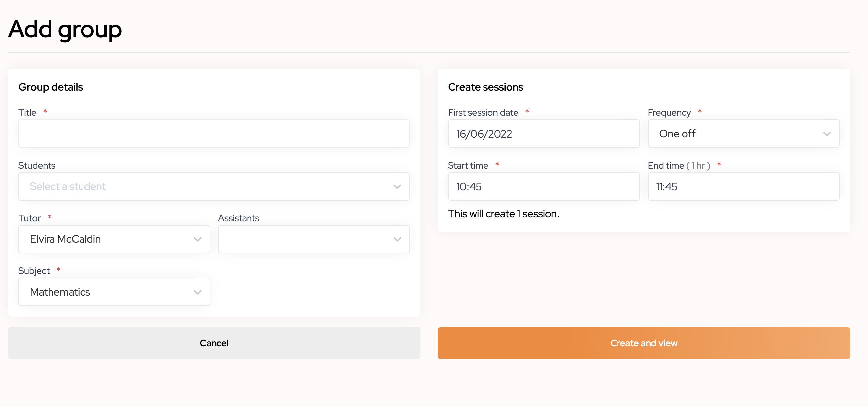868x407 pixels.
Task: Click the Create sessions heading
Action: click(x=485, y=87)
